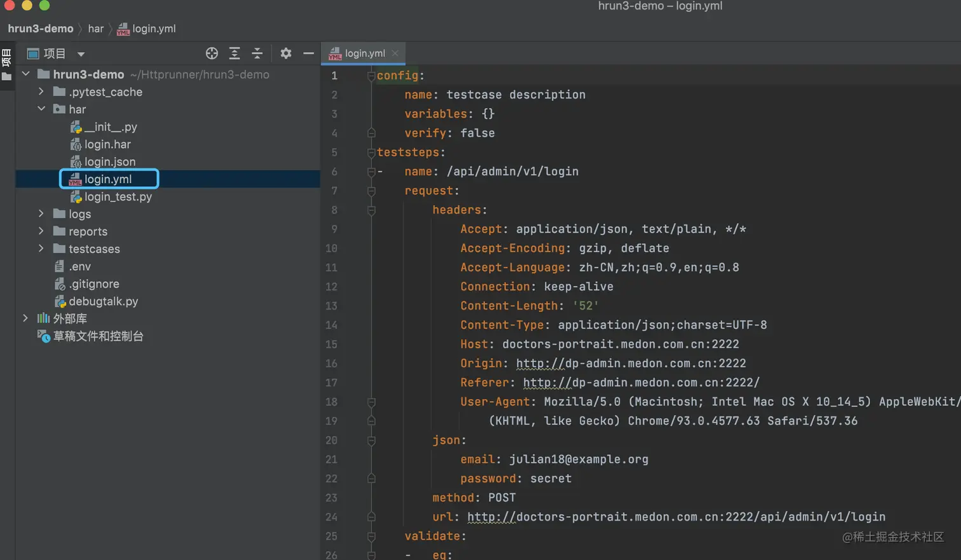Fold the json block on line 20
This screenshot has width=961, height=560.
371,440
